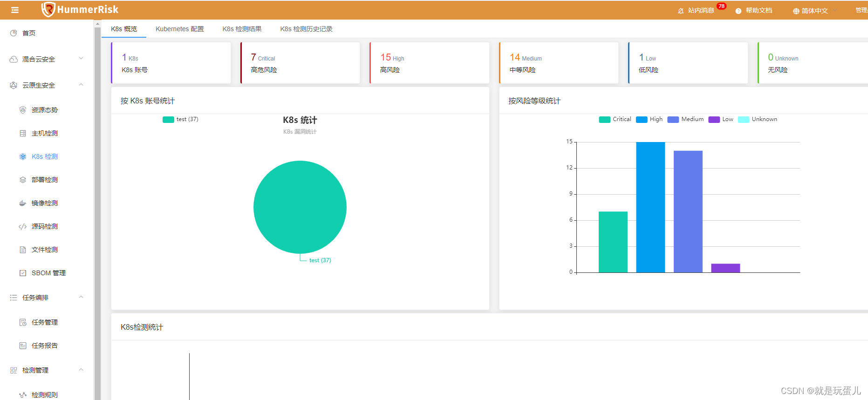Open K8s 检测结果 tab
The height and width of the screenshot is (400, 868).
point(242,29)
